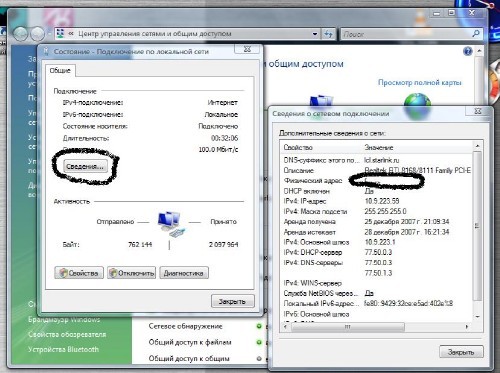
Task: Click the details list scroll-down arrow
Action: click(477, 317)
